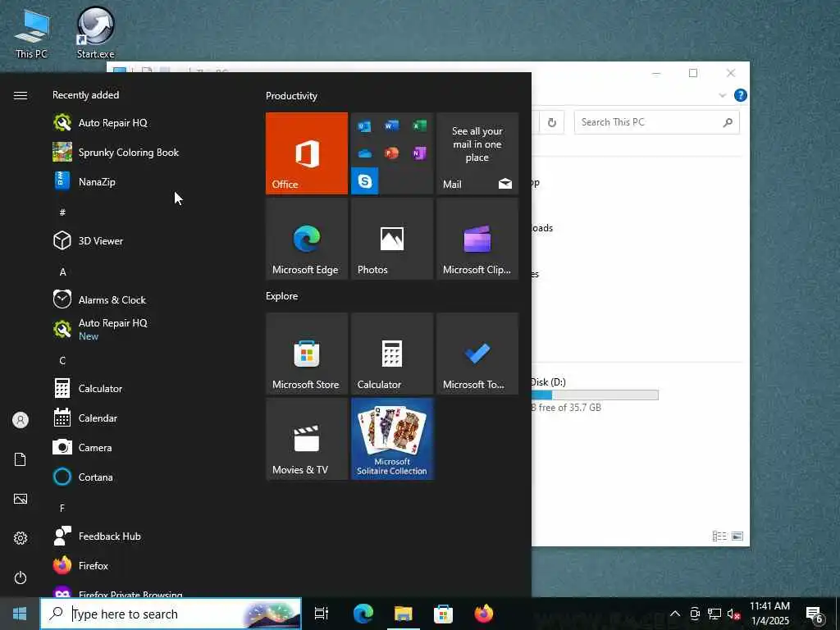Open user account menu in Start

[x=21, y=420]
